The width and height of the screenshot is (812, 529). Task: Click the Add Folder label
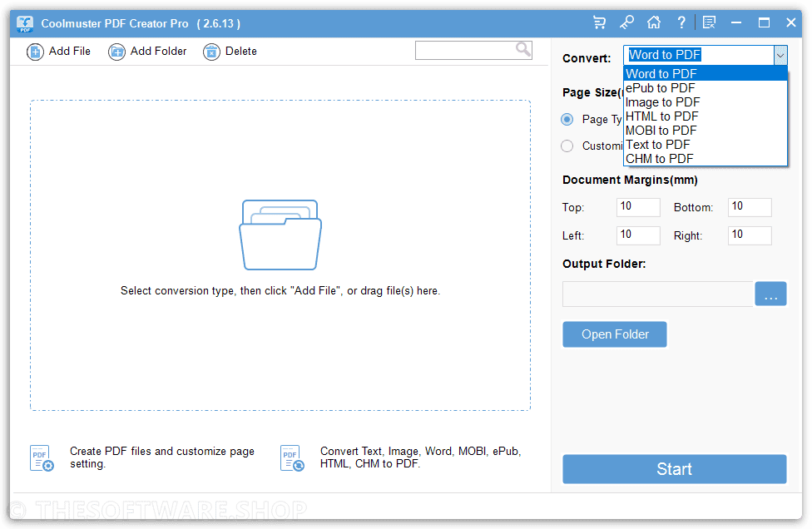[158, 52]
